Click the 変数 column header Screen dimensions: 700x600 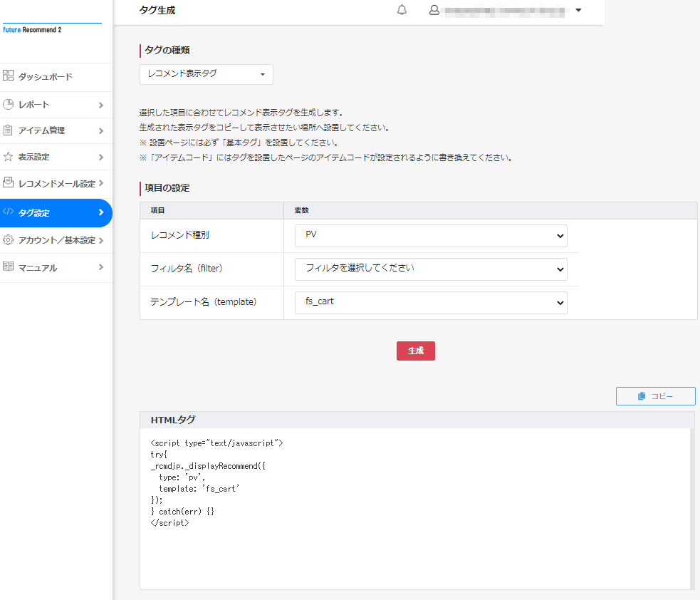pos(301,210)
